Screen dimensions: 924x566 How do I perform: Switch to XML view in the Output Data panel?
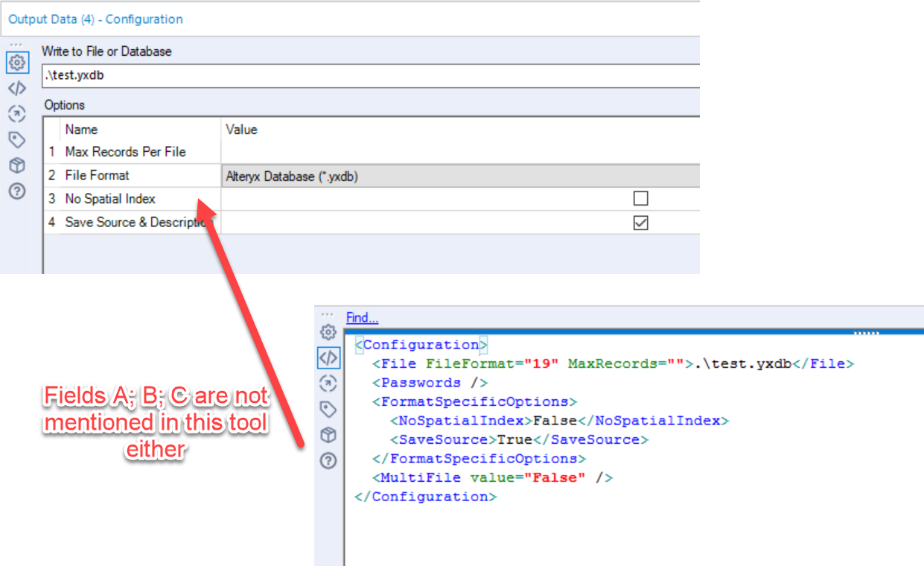point(17,88)
